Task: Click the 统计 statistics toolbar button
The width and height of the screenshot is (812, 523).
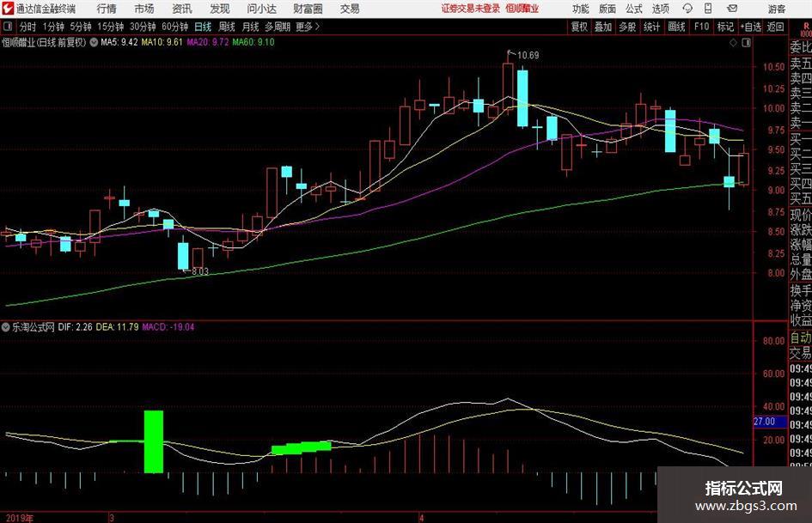Action: (x=651, y=27)
